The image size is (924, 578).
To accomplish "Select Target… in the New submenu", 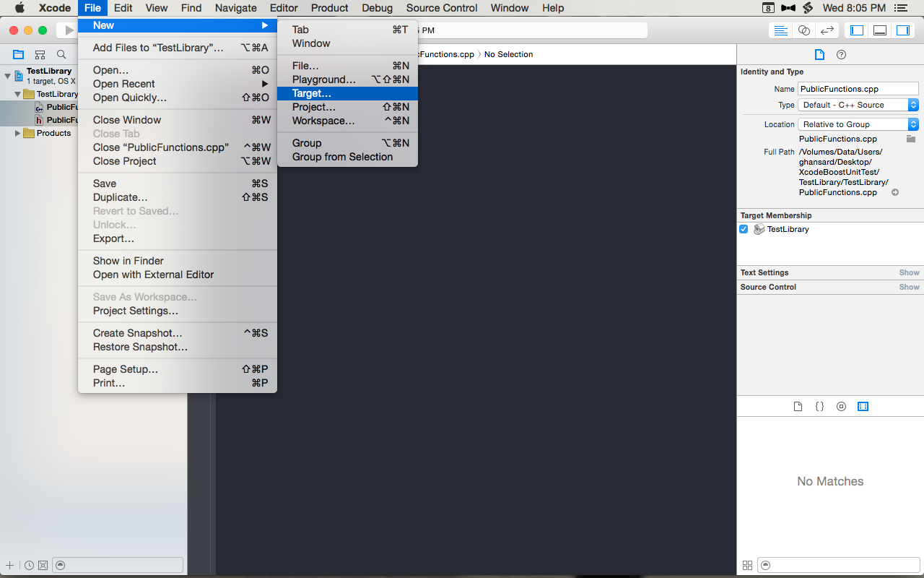I will pos(347,93).
